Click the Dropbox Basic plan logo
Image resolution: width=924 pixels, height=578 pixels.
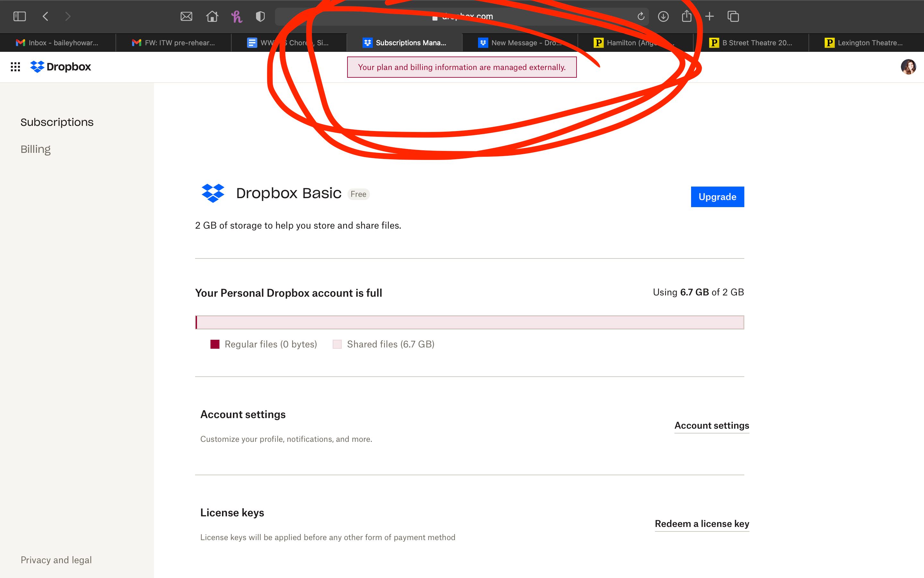click(x=213, y=193)
